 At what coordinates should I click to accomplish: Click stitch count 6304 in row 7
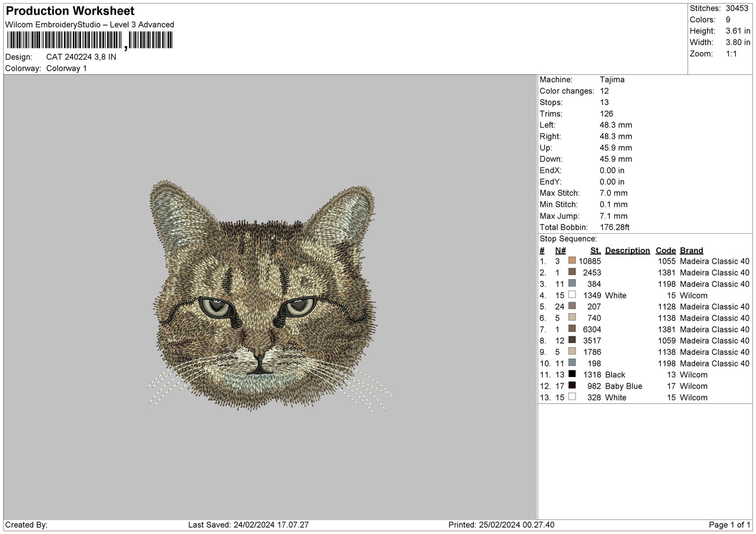click(592, 330)
